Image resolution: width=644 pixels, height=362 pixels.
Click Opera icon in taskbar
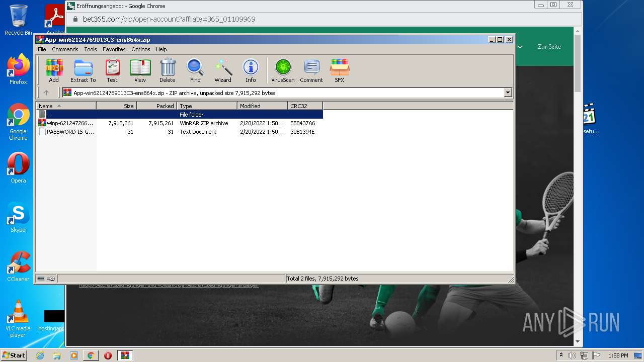coord(108,355)
